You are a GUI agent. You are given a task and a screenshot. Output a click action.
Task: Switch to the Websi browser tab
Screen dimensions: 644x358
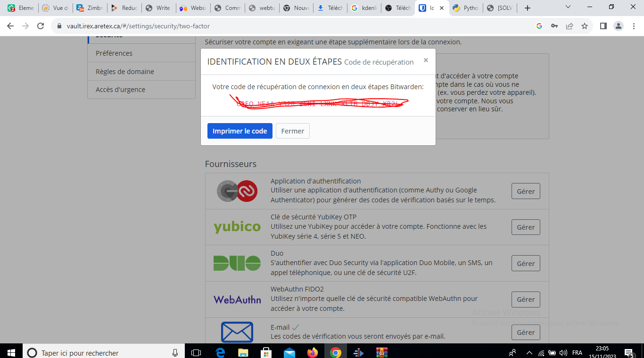(x=193, y=8)
